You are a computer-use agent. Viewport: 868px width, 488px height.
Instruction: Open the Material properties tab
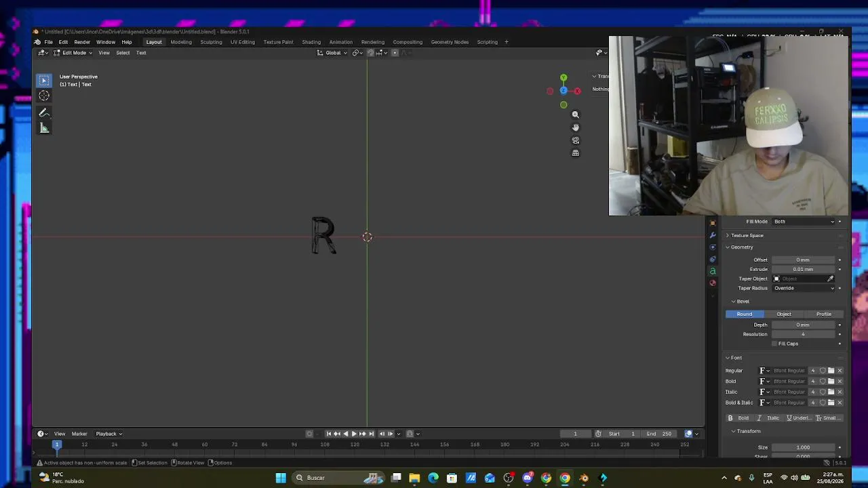click(713, 283)
